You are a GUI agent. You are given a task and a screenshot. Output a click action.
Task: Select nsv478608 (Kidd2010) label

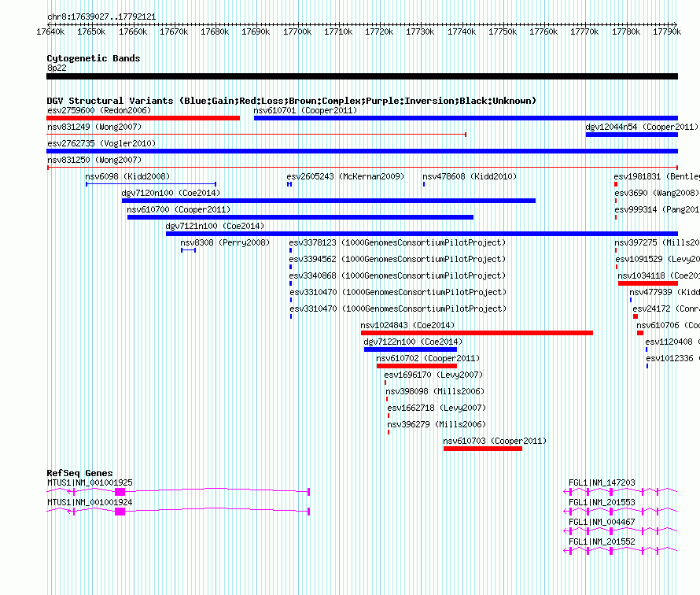click(x=470, y=176)
